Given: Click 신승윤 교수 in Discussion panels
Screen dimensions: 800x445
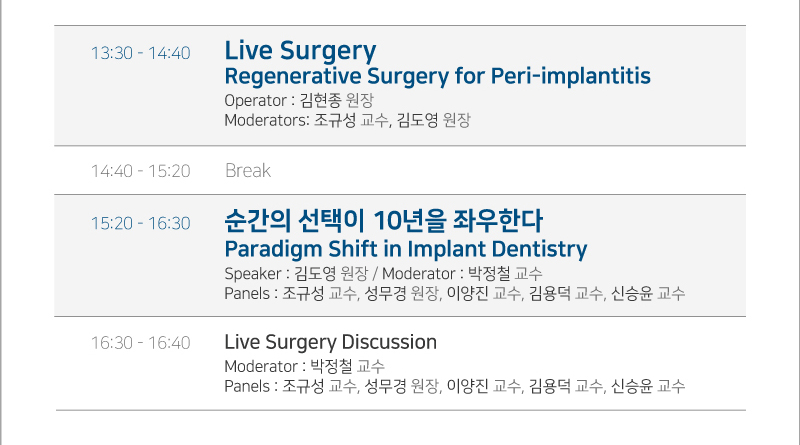Looking at the screenshot, I should (648, 386).
